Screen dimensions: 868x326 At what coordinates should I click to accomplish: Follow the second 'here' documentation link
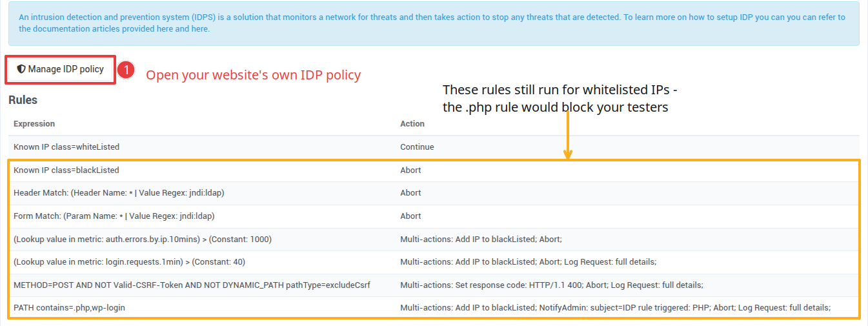199,28
